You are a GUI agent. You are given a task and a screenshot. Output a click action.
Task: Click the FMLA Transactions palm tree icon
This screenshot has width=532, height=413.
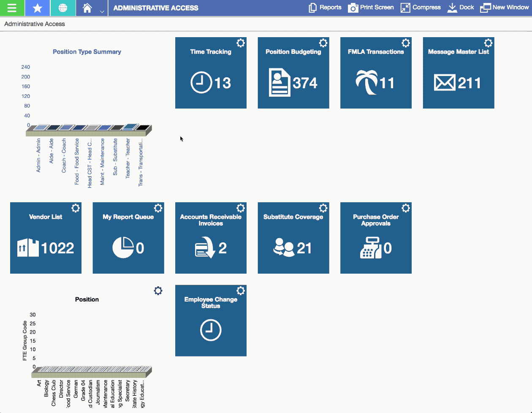click(366, 82)
